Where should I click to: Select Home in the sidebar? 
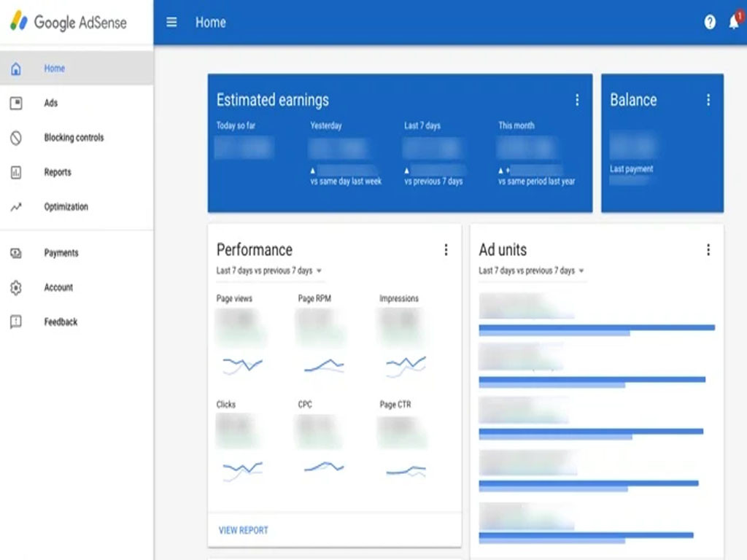click(77, 69)
